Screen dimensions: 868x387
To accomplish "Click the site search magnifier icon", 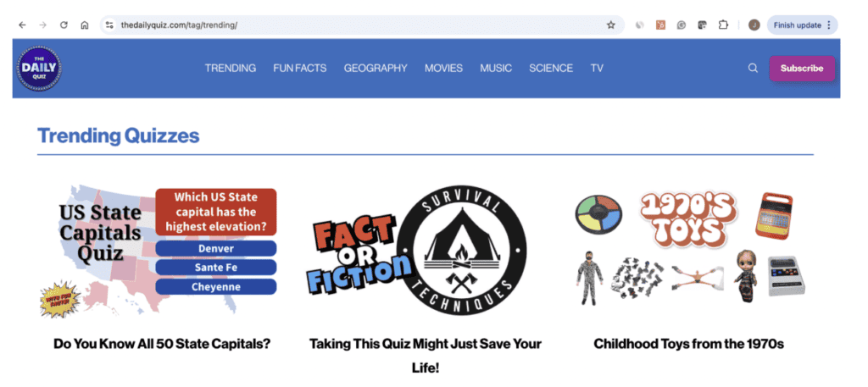I will tap(753, 68).
